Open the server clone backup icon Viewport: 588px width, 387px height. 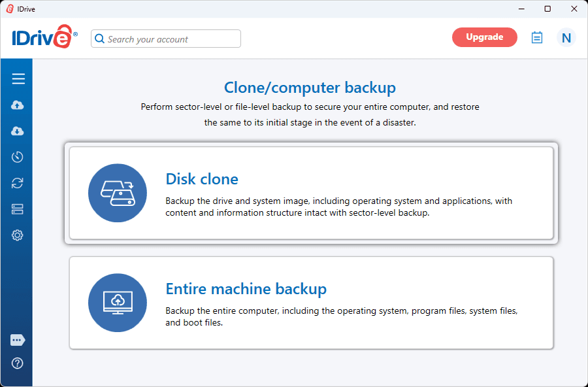pyautogui.click(x=17, y=209)
